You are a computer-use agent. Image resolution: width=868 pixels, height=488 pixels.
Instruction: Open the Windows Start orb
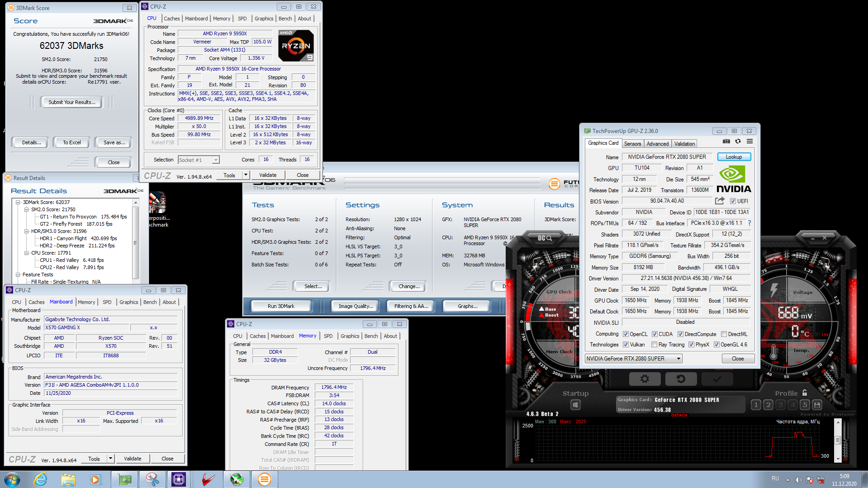click(x=12, y=479)
